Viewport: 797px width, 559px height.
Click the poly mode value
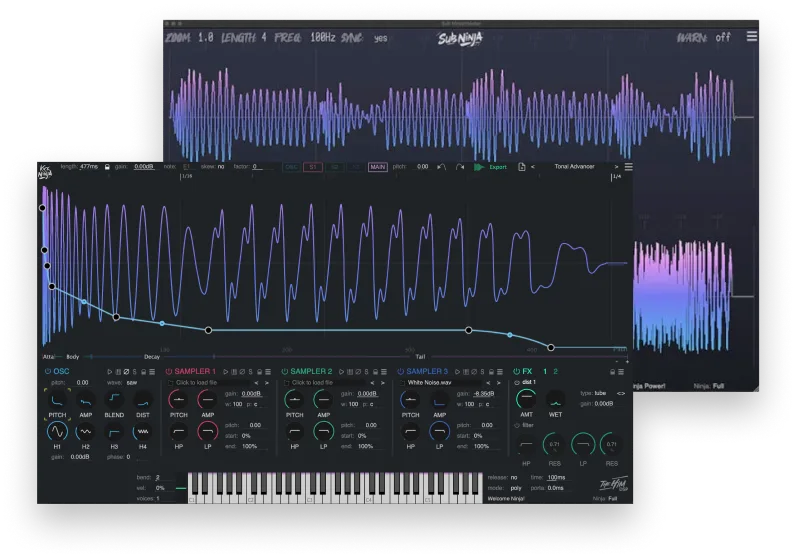(516, 488)
